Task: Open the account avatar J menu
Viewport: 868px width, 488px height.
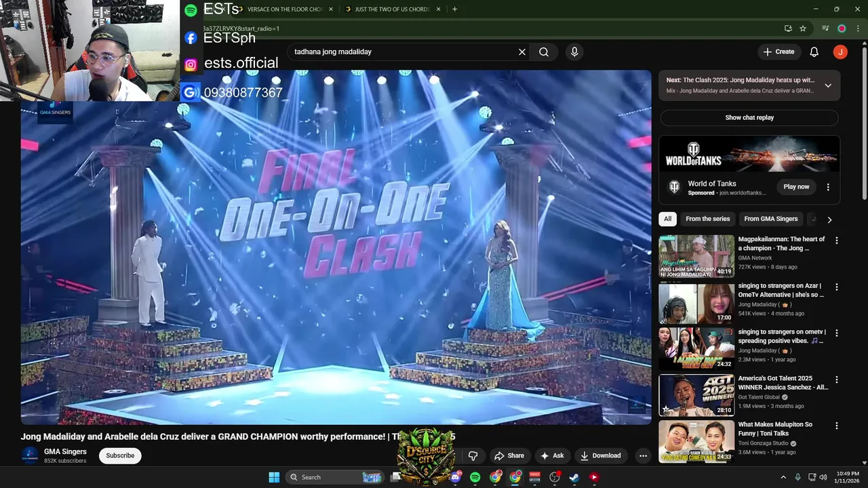Action: pos(840,52)
